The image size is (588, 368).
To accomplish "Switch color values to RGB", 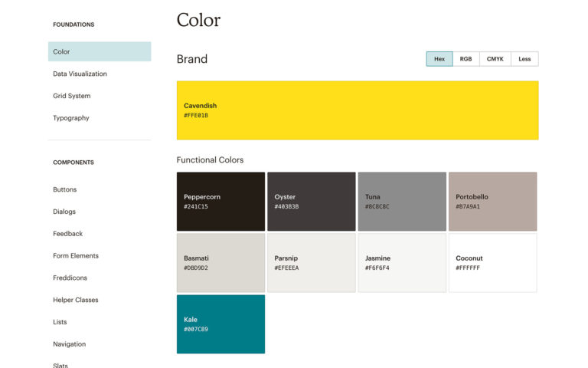I will click(465, 59).
